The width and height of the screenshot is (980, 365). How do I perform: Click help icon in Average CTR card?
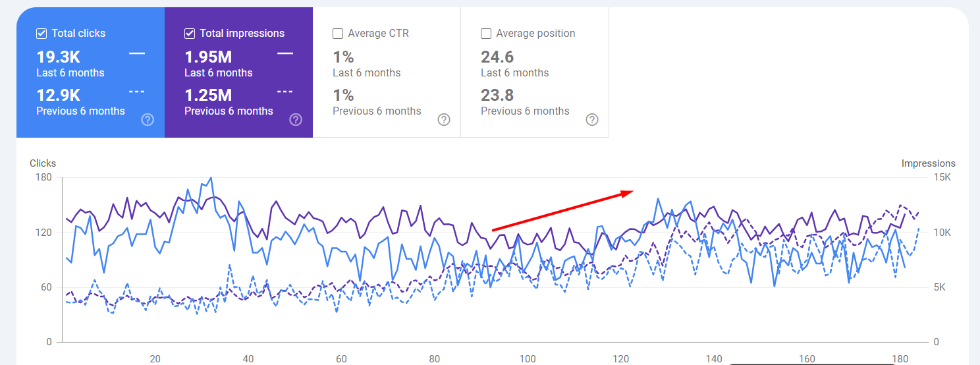point(445,119)
